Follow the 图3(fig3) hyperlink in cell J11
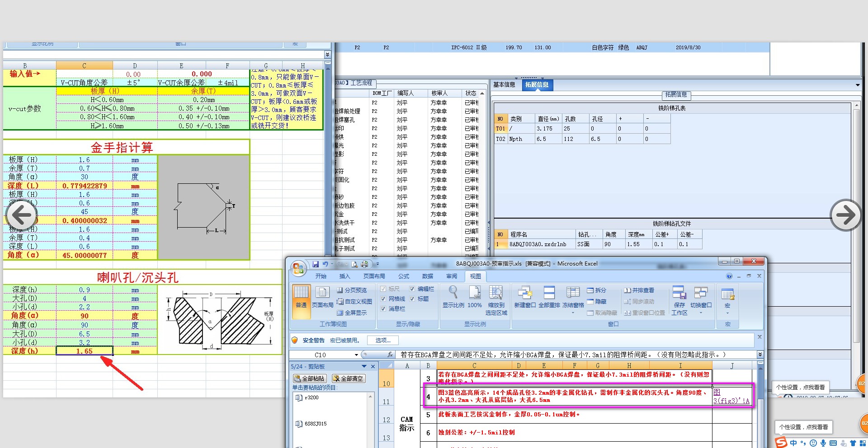This screenshot has width=868, height=448. [731, 397]
